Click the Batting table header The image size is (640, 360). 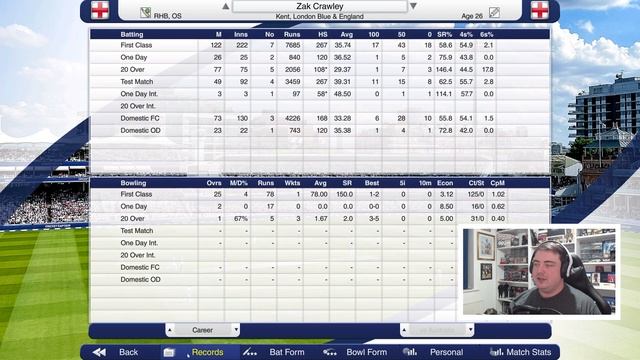click(320, 34)
